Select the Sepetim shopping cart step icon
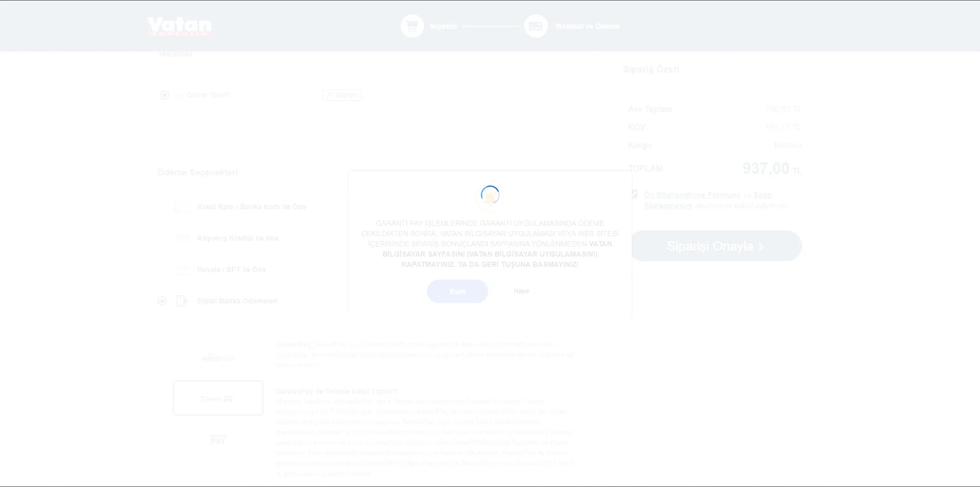Screen dimensions: 980x487 pyautogui.click(x=412, y=26)
